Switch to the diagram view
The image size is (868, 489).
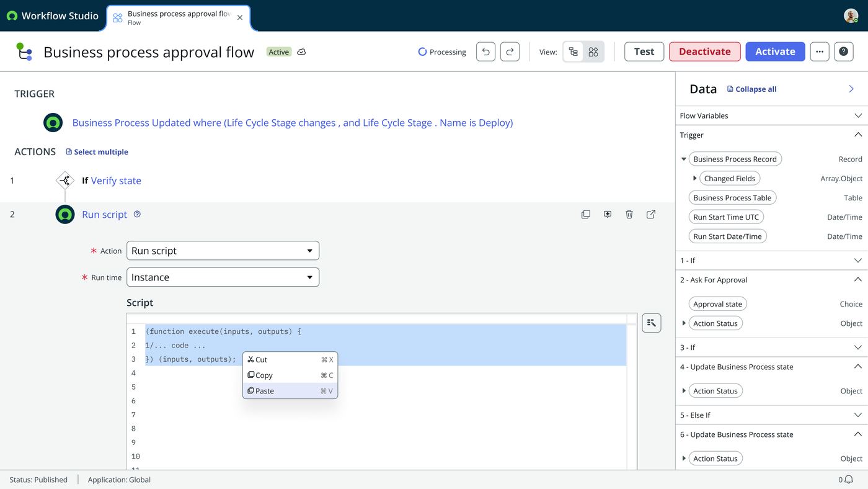593,52
